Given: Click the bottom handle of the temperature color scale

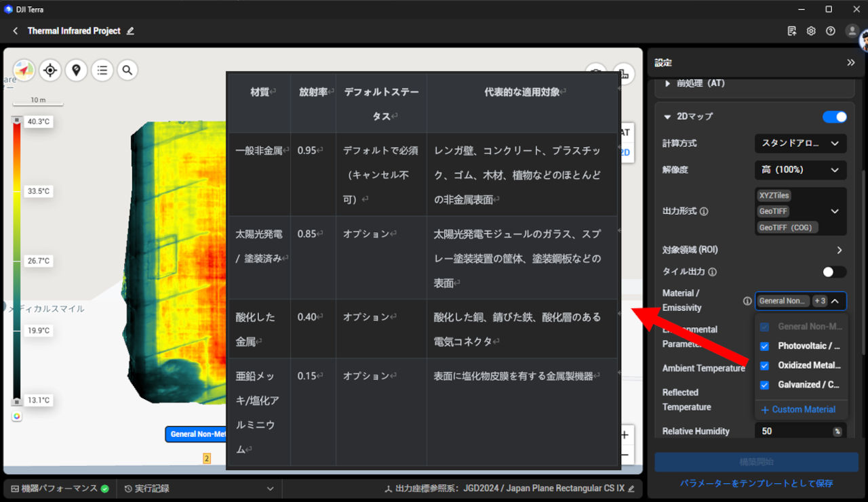Looking at the screenshot, I should click(17, 402).
